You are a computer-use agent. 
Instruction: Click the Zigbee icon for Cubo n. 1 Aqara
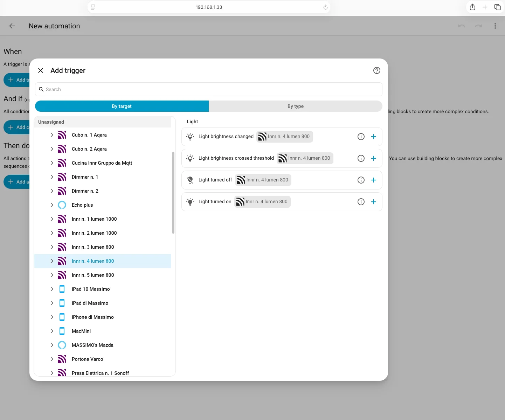pos(62,135)
